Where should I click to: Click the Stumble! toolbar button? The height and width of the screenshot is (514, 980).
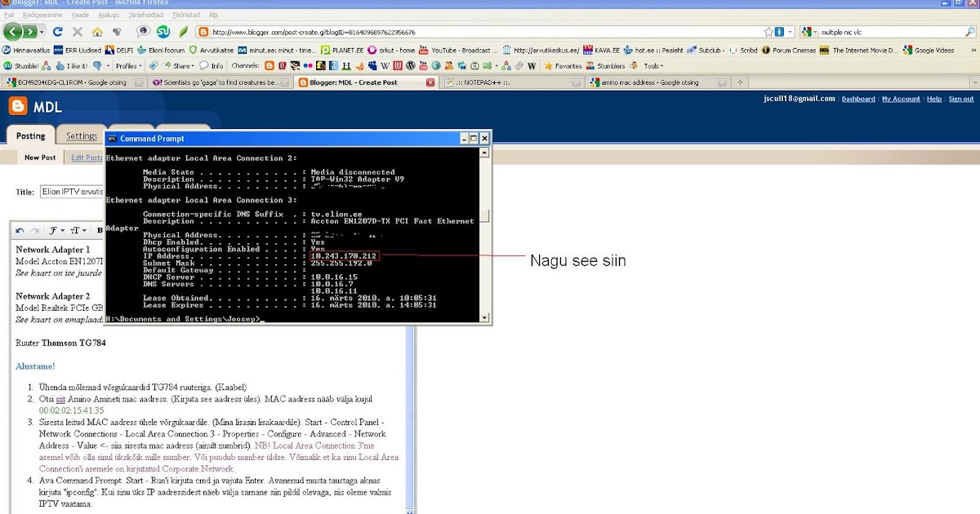[x=21, y=66]
